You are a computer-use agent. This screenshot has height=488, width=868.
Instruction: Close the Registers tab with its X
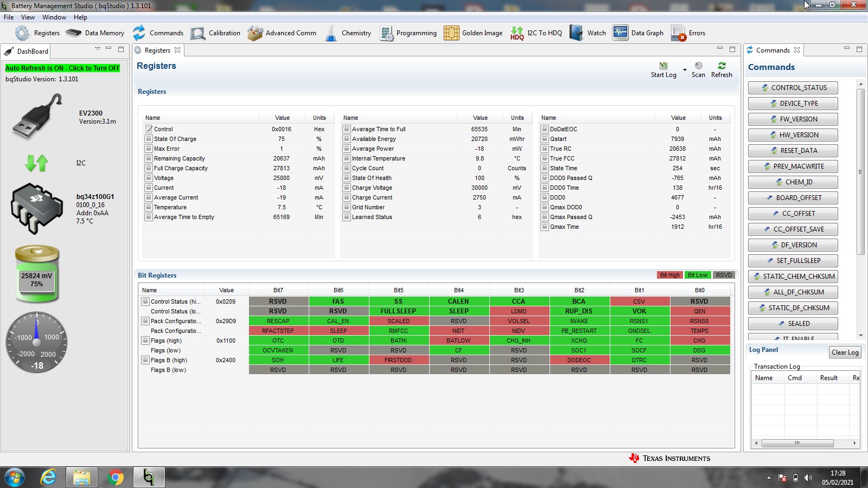pos(177,50)
